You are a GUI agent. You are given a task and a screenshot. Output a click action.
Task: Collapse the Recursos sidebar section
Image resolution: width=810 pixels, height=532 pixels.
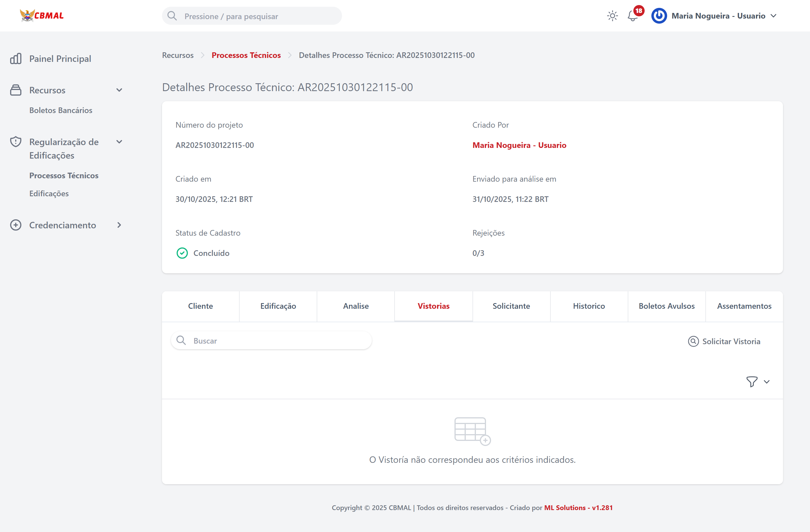[119, 90]
